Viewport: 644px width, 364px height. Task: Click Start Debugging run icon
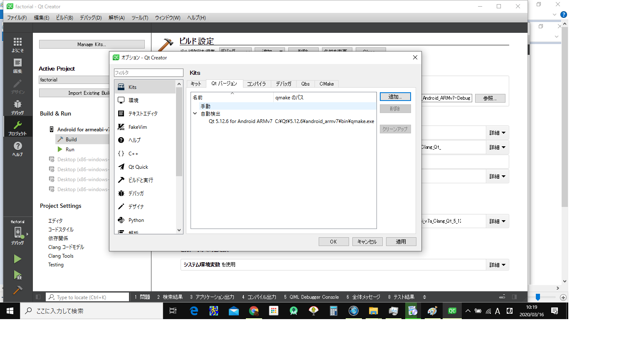pyautogui.click(x=17, y=275)
